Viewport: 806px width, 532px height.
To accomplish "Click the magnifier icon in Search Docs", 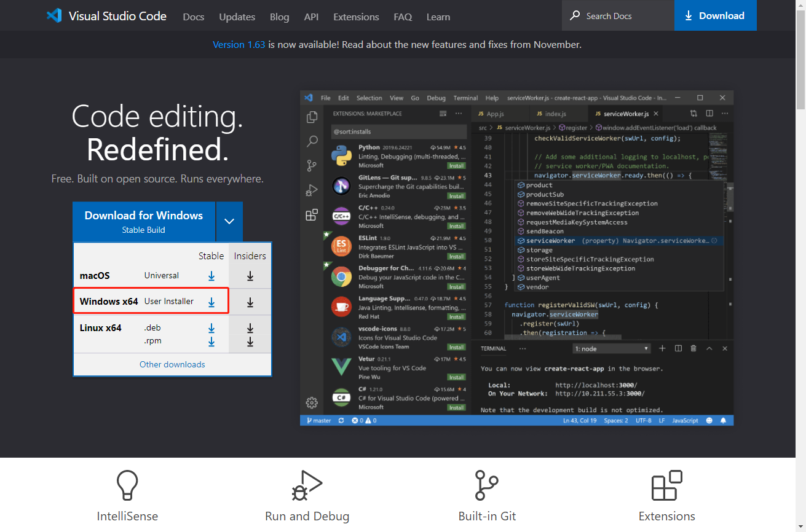I will click(x=575, y=16).
